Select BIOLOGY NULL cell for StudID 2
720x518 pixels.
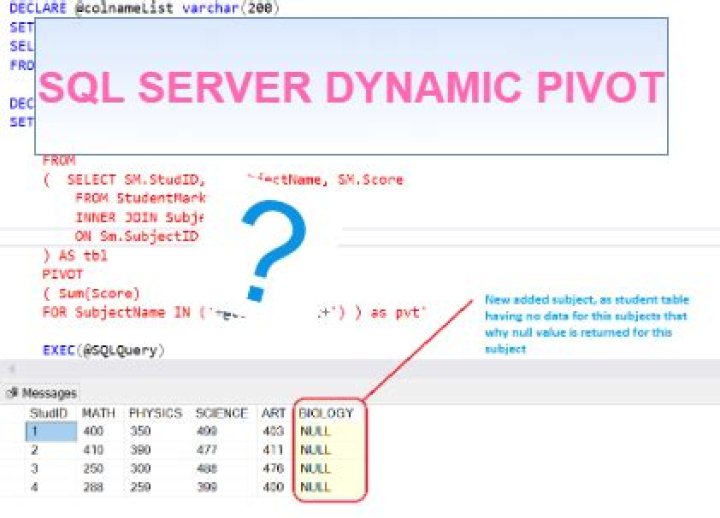pyautogui.click(x=315, y=450)
